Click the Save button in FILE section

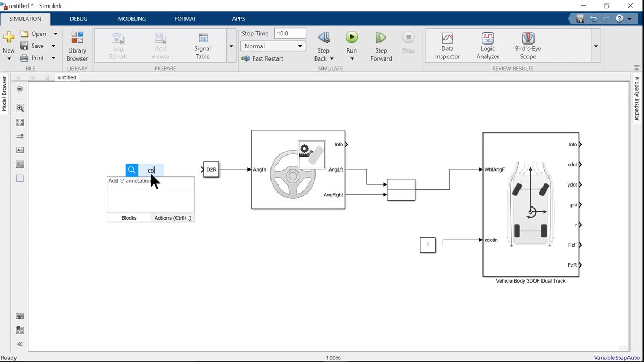click(33, 46)
